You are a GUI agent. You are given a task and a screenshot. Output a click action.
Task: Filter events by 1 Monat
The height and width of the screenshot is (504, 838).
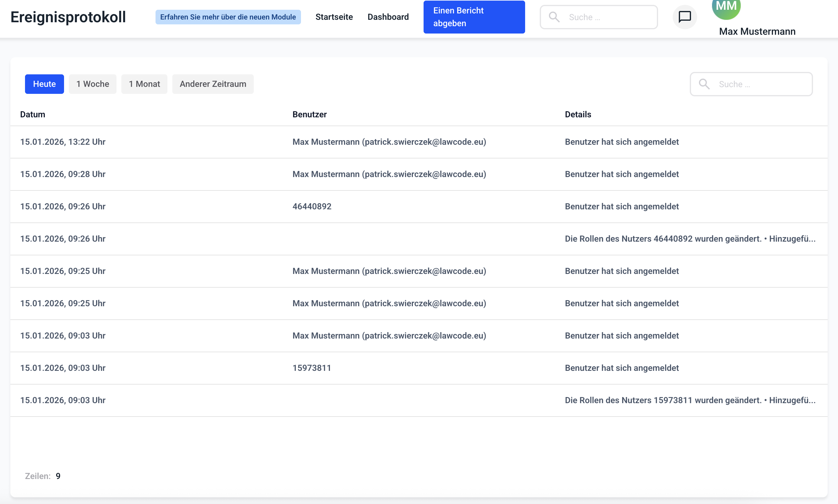pyautogui.click(x=144, y=84)
